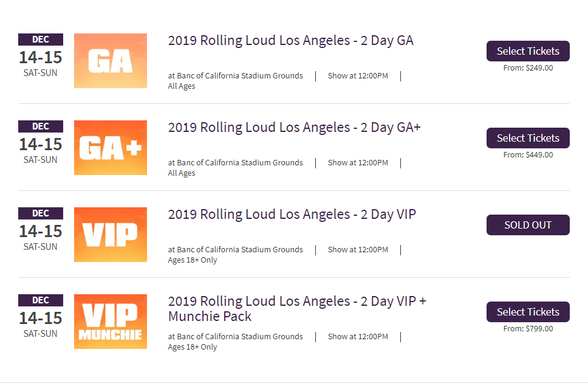Click the From: $449.00 price text
Viewport: 588px width, 383px height.
tap(528, 154)
